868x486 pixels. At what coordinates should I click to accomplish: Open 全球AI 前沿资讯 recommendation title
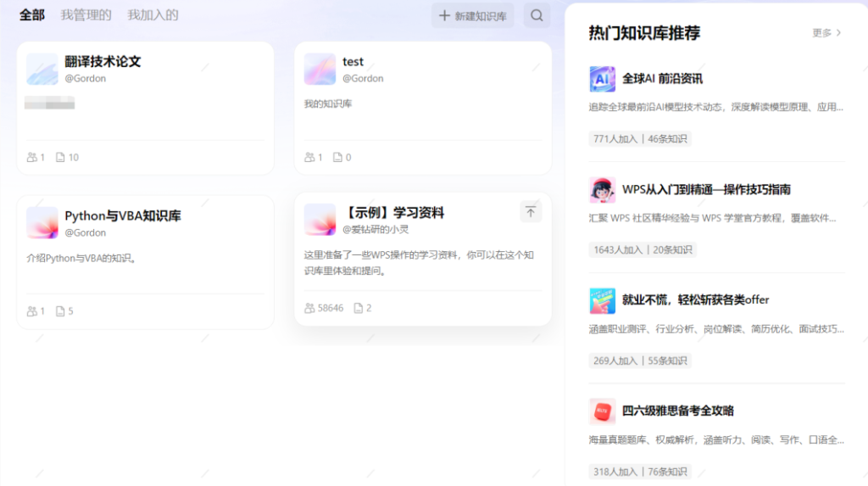(662, 79)
